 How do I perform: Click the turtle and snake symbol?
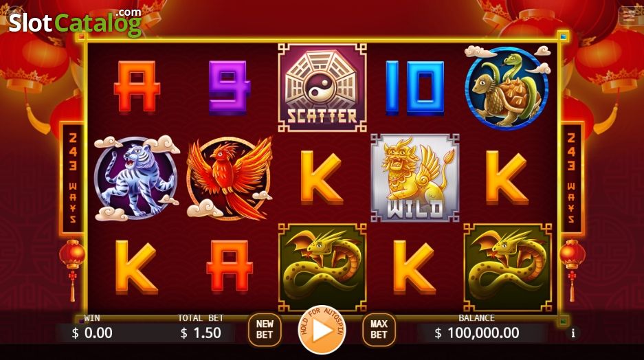point(507,87)
